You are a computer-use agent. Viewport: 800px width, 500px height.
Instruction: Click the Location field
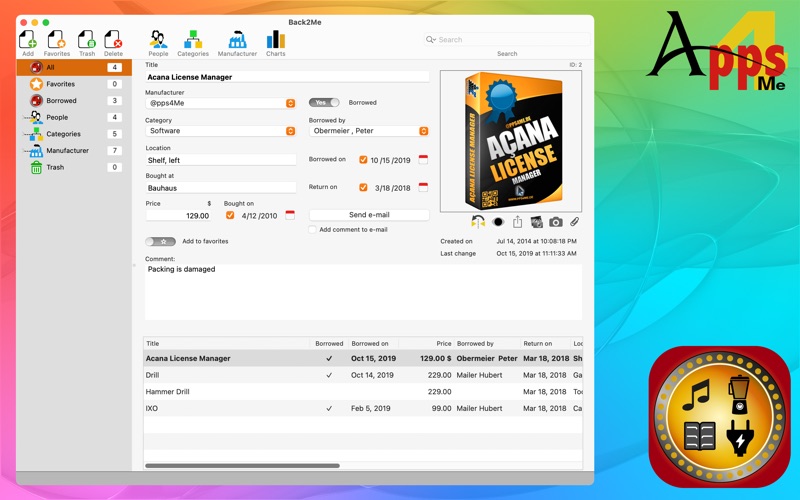click(220, 160)
